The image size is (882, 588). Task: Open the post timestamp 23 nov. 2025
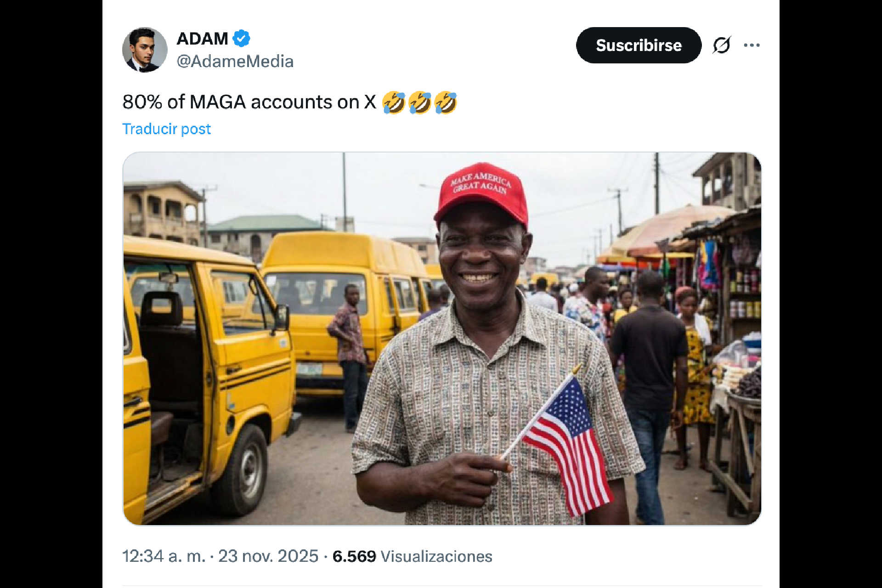click(x=267, y=556)
